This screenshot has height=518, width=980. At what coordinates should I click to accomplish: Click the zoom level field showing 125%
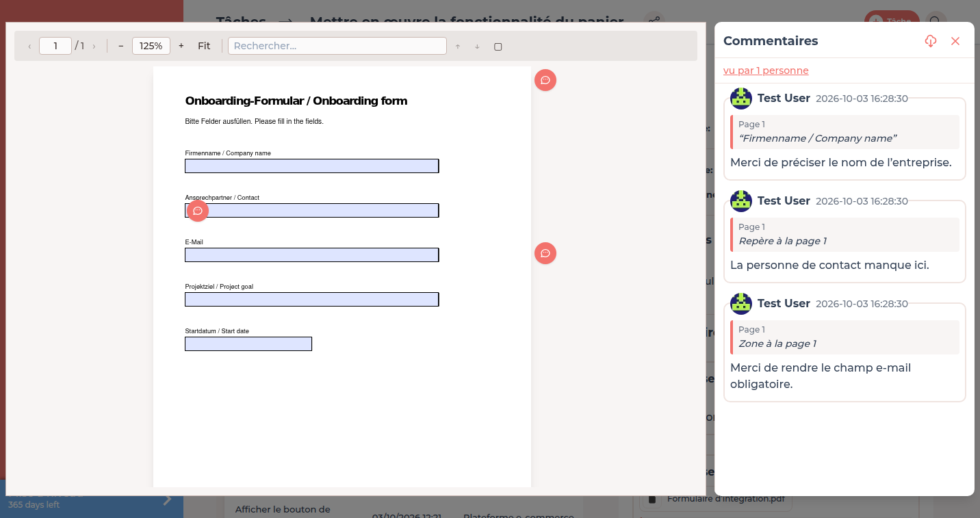(151, 46)
